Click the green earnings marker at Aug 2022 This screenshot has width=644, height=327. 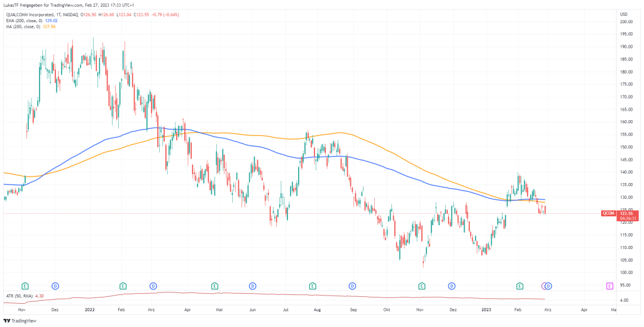(312, 286)
